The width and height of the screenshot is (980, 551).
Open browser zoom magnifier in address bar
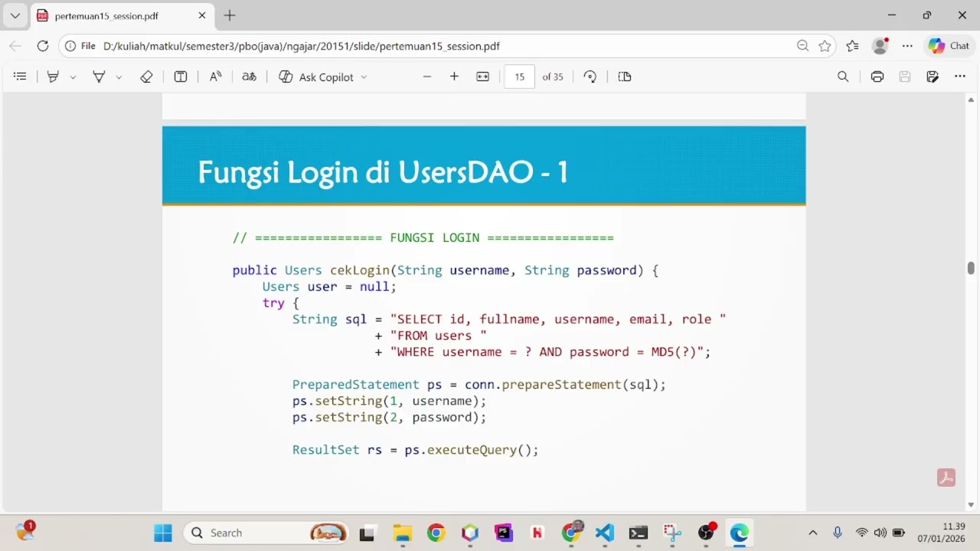coord(802,46)
